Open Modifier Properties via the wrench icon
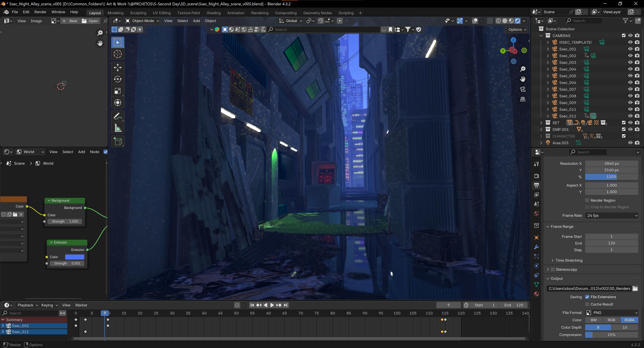644x348 pixels. 536,247
